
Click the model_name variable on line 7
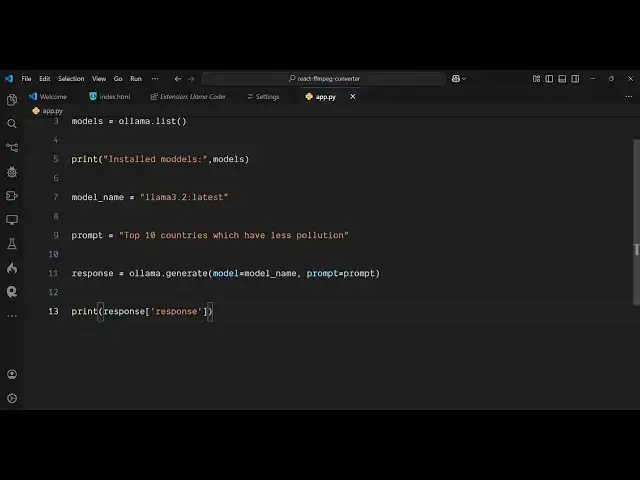(x=98, y=197)
